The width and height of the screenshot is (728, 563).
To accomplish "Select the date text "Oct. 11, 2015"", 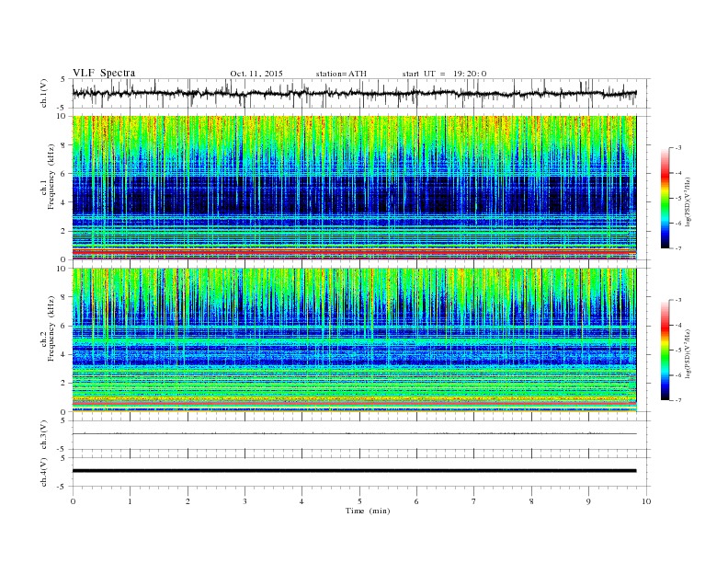I will point(256,74).
